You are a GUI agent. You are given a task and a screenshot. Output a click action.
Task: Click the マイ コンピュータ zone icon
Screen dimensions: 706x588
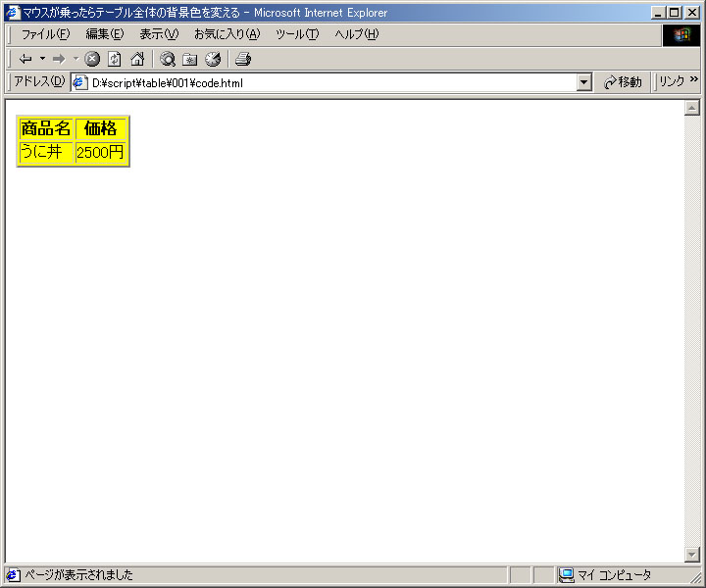point(567,575)
